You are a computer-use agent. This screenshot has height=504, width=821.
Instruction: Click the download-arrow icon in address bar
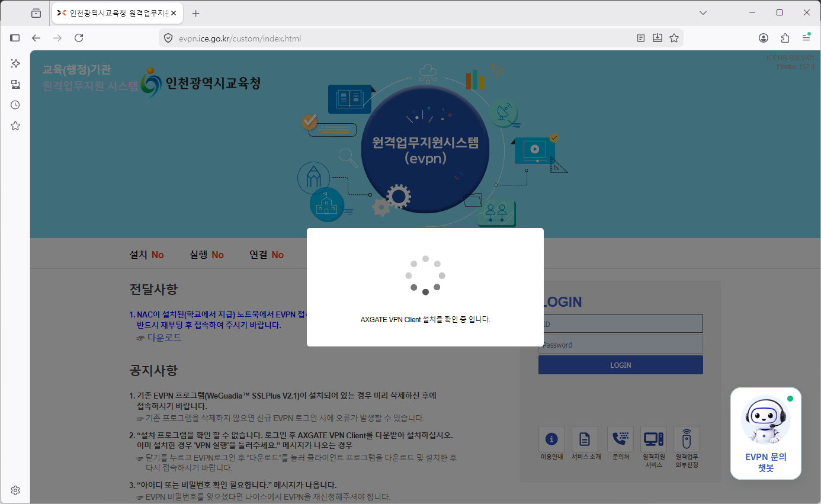(658, 38)
